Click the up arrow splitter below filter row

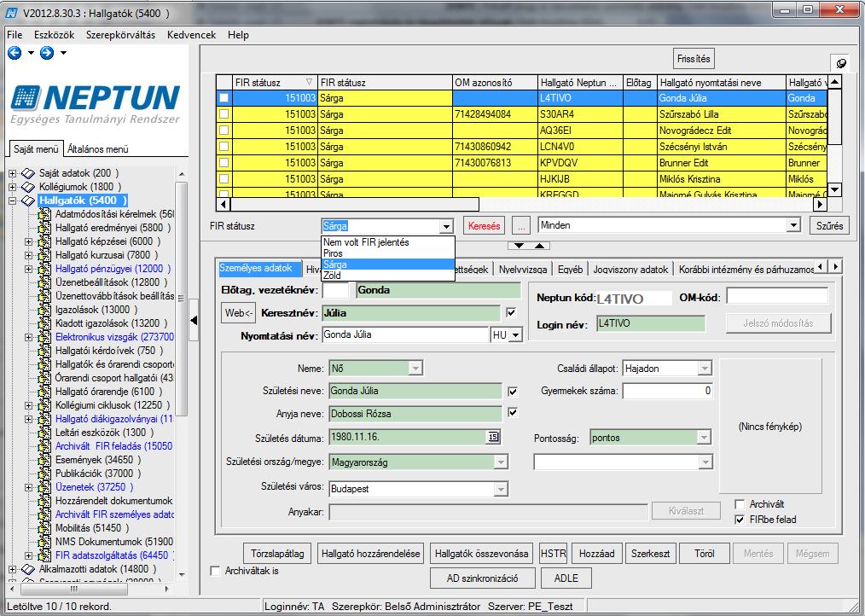point(540,246)
